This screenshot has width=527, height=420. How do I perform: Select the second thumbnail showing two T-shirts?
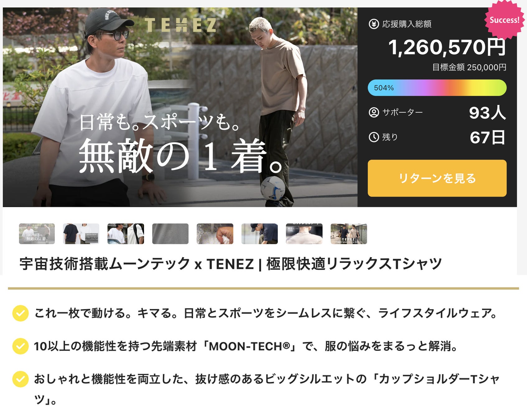81,234
